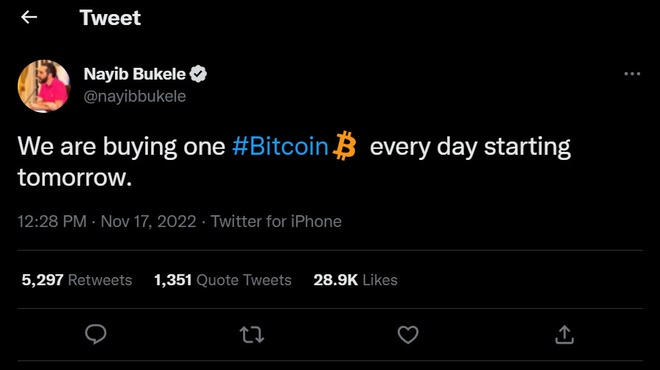
Task: Open Nayib Bukele's profile picture
Action: click(x=44, y=86)
